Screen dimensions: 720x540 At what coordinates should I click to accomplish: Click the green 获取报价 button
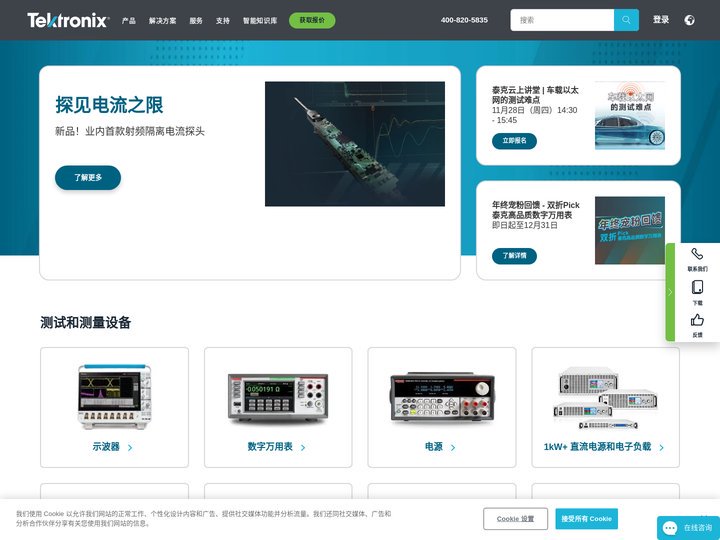click(312, 20)
